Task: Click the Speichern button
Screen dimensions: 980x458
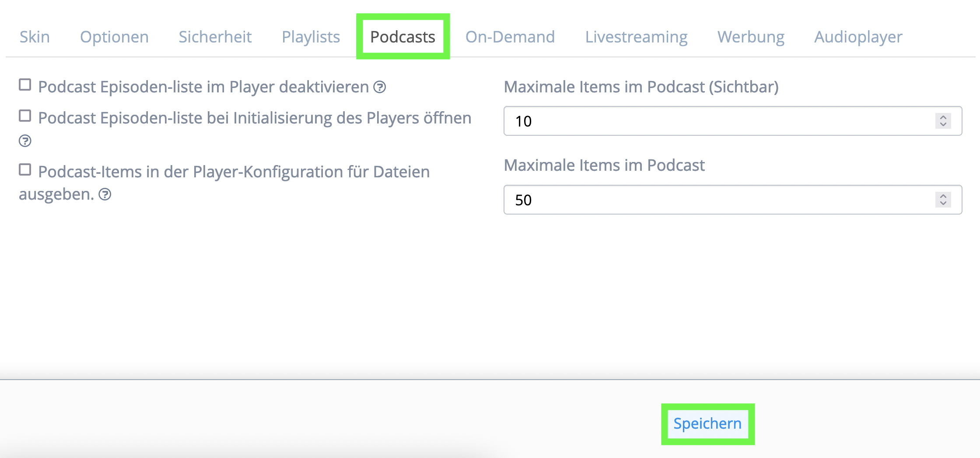Action: pyautogui.click(x=707, y=424)
